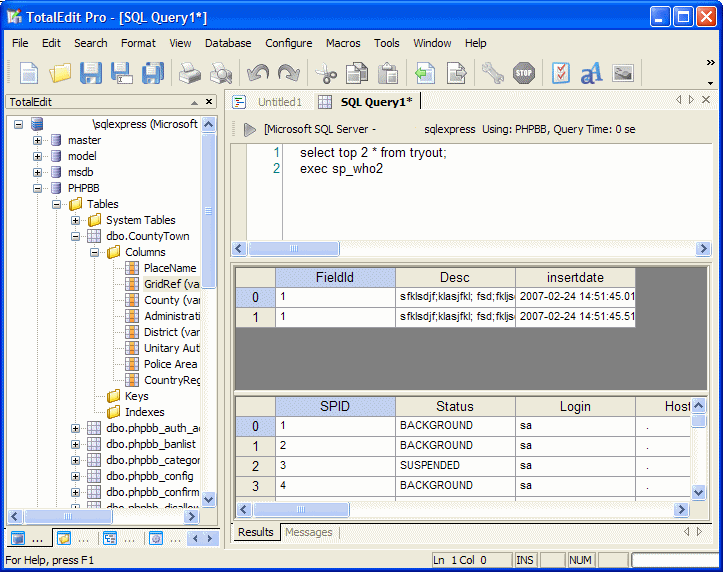Click the insertdate column header
Screen dimensions: 723x572
575,277
